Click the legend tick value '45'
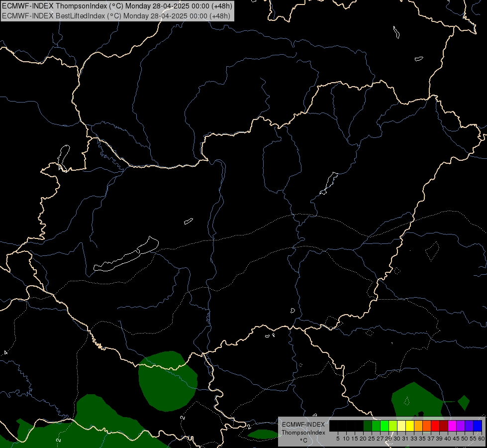Screen dimensions: 487x448 pyautogui.click(x=456, y=439)
